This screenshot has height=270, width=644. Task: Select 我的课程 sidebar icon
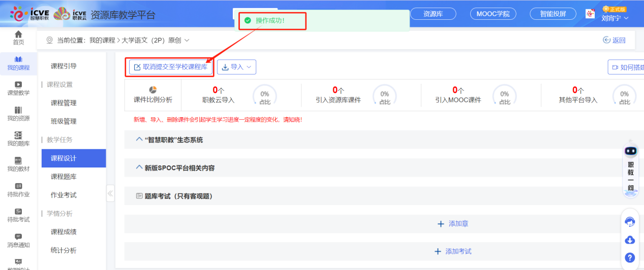point(18,60)
